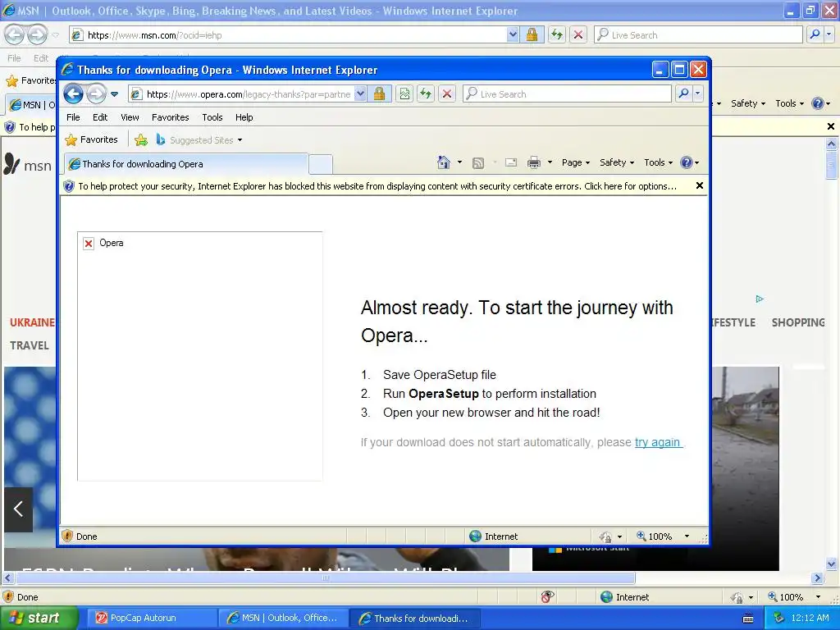Open the Edit menu in the Opera window
The image size is (840, 630).
(x=100, y=117)
